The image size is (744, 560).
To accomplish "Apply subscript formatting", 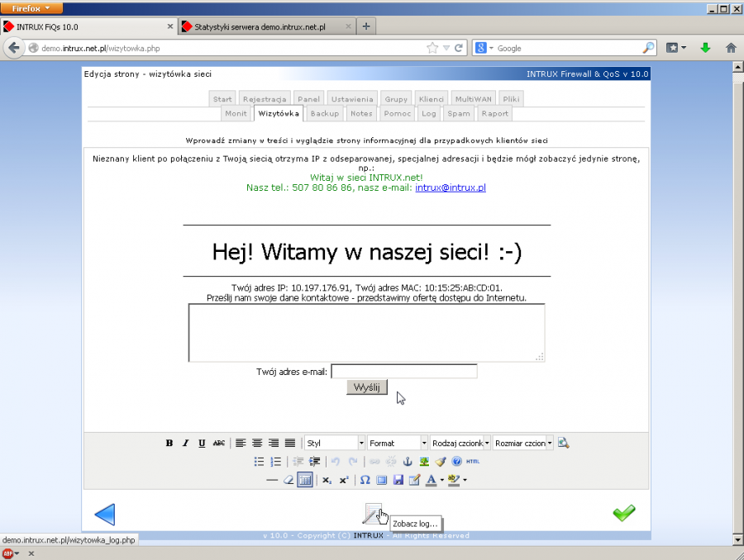I will click(x=327, y=480).
